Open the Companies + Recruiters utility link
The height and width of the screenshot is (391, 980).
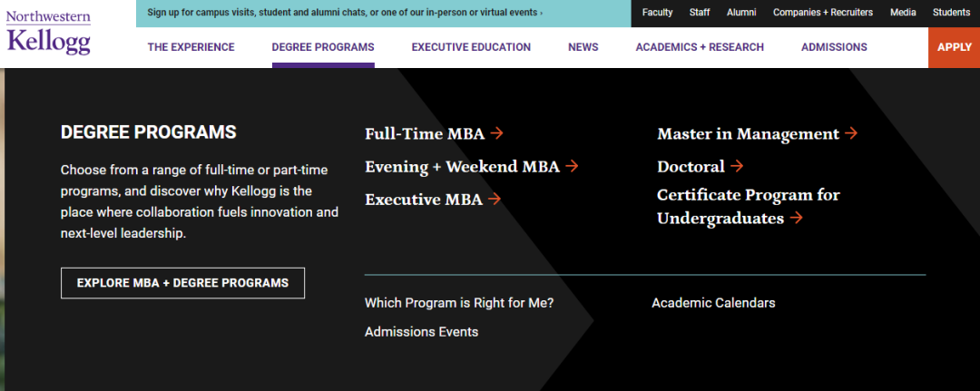click(822, 13)
